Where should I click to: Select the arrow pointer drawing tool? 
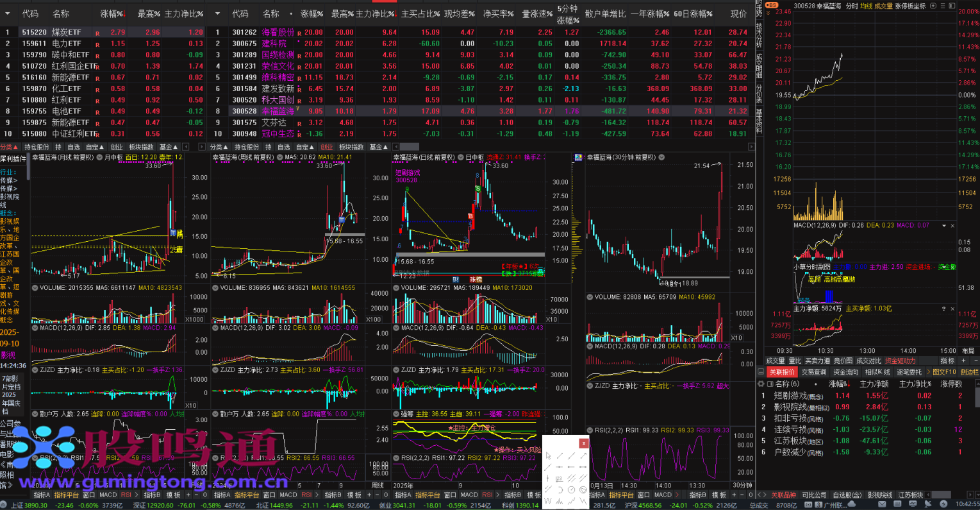548,455
